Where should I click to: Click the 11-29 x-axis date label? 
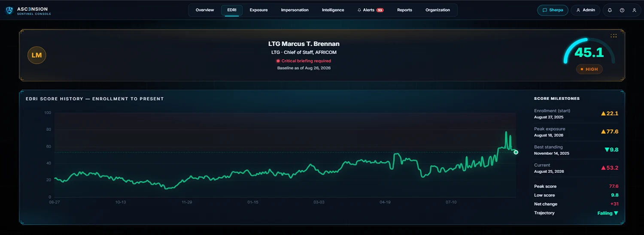[x=187, y=202]
